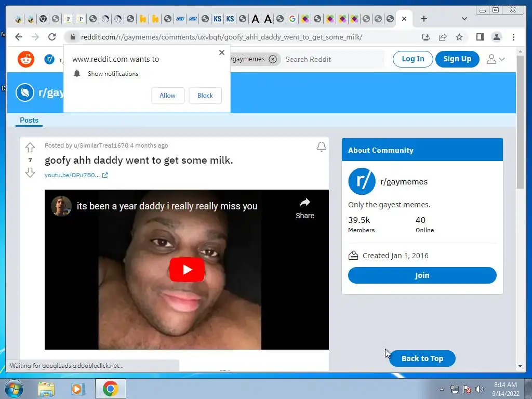Play the embedded YouTube video
Screen dimensions: 532x399
[x=187, y=270]
